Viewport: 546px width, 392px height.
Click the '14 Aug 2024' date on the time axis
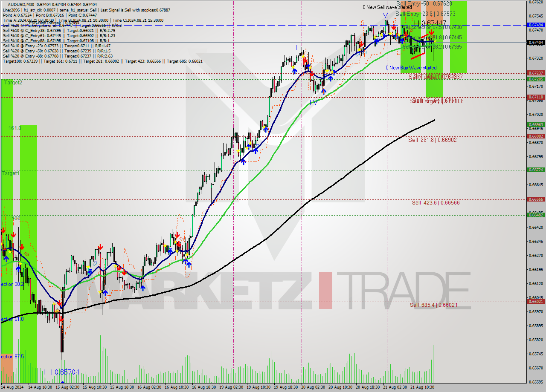tap(12, 388)
